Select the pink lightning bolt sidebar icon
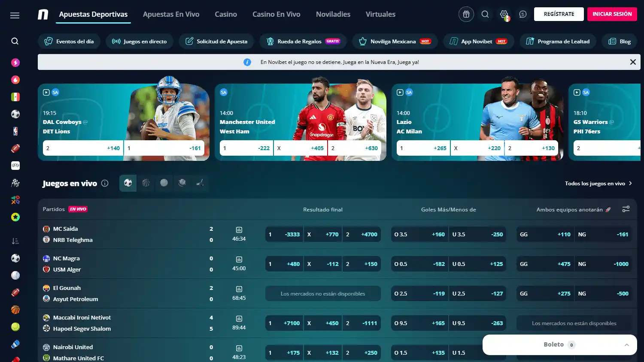This screenshot has height=362, width=644. (x=15, y=63)
